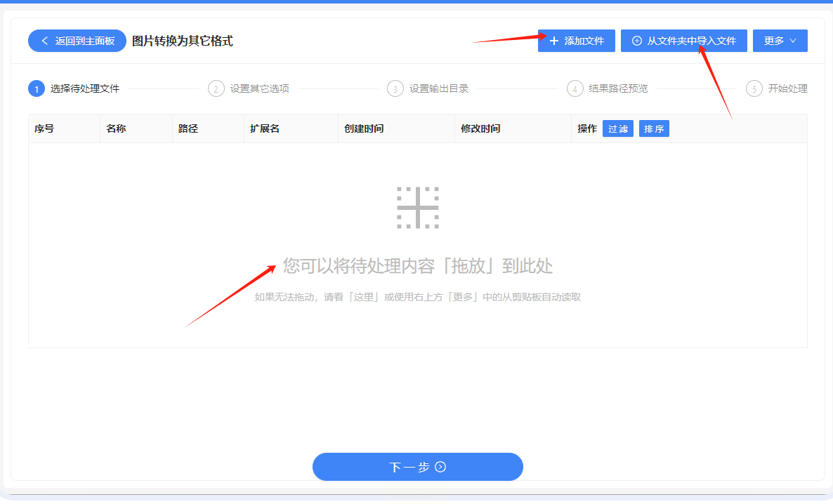The width and height of the screenshot is (833, 504).
Task: Open the 「这里」 help link
Action: coord(364,298)
